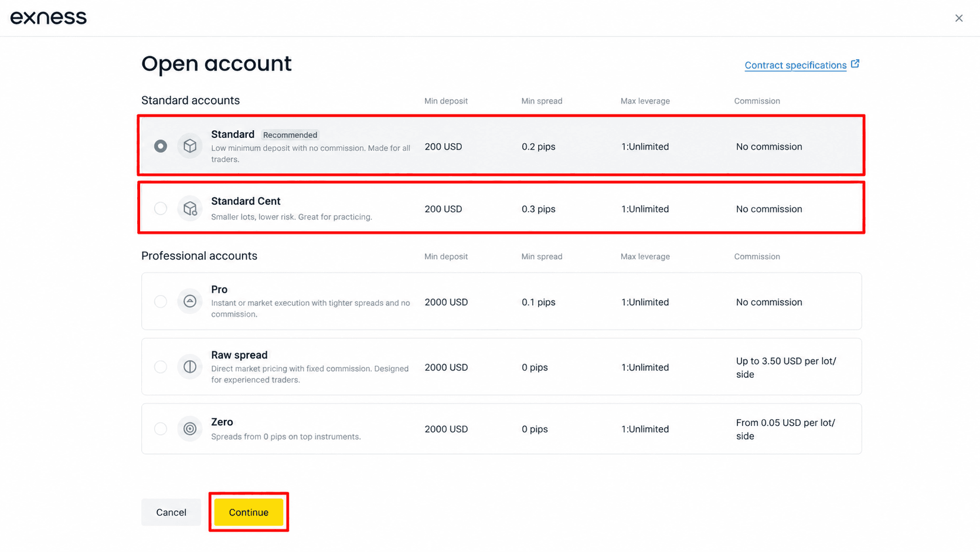Select the Raw spread radio button

pyautogui.click(x=161, y=367)
